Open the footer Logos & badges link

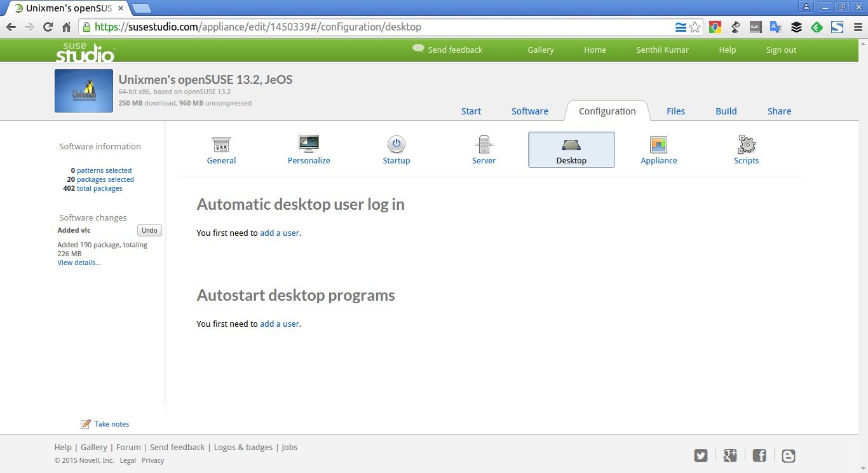pyautogui.click(x=243, y=447)
